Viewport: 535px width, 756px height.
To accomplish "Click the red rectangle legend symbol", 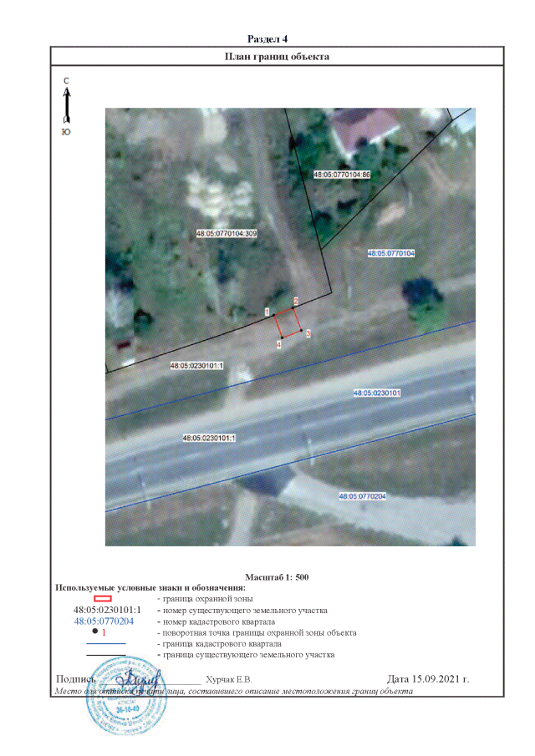I will (104, 599).
